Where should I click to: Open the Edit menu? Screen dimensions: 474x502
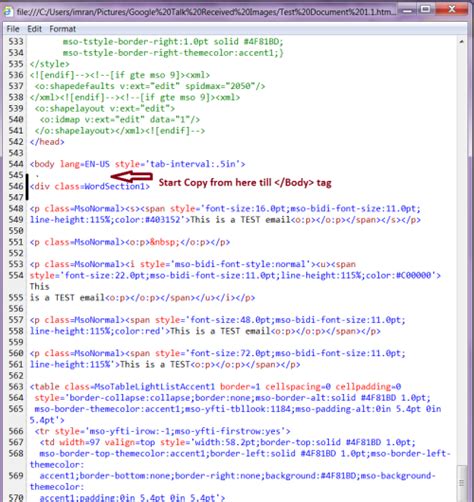click(x=34, y=29)
